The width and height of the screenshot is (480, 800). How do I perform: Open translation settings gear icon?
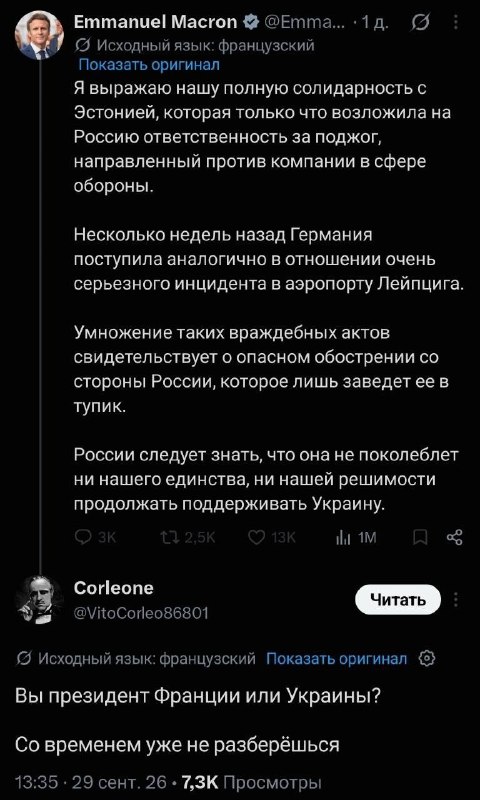click(x=427, y=658)
